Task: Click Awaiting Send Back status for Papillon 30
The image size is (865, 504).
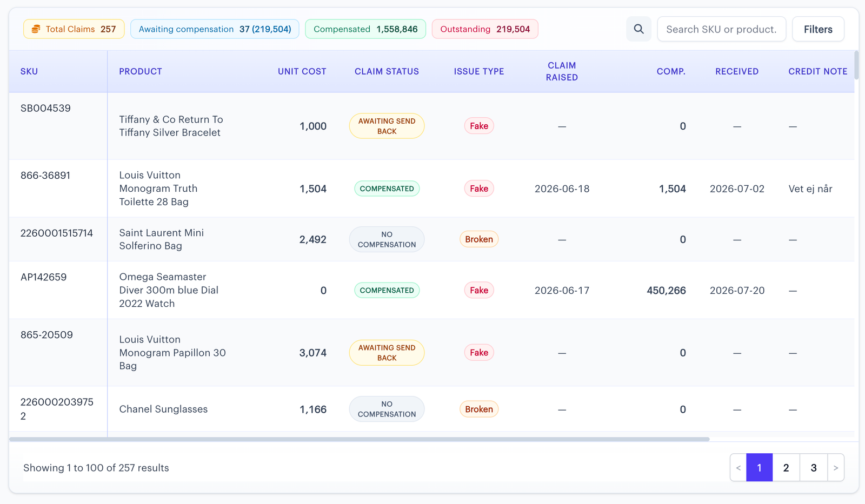Action: point(387,353)
